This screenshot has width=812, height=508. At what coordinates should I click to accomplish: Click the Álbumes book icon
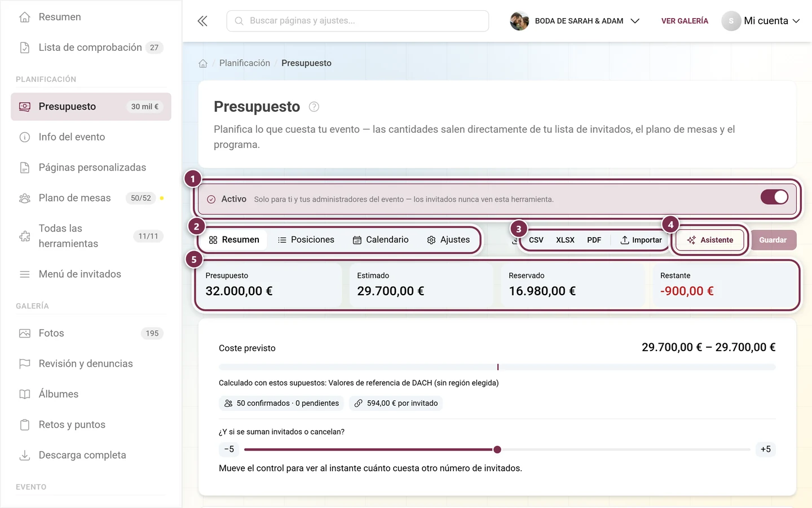pyautogui.click(x=25, y=395)
